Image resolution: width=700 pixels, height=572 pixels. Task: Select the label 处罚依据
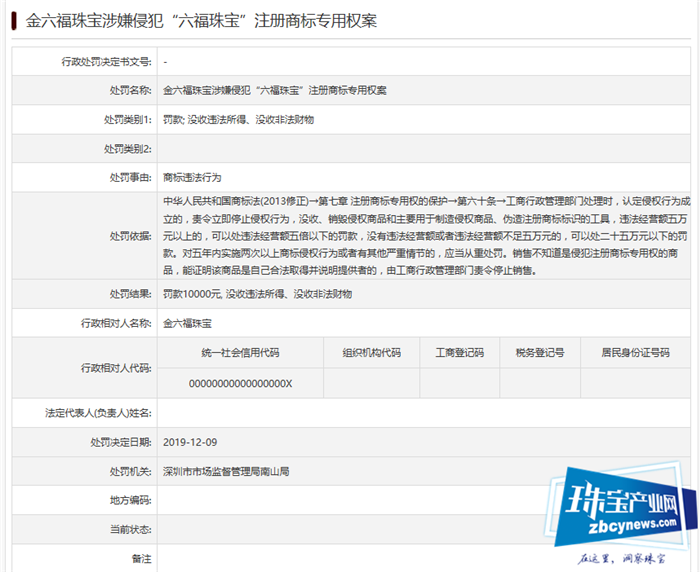(x=130, y=236)
